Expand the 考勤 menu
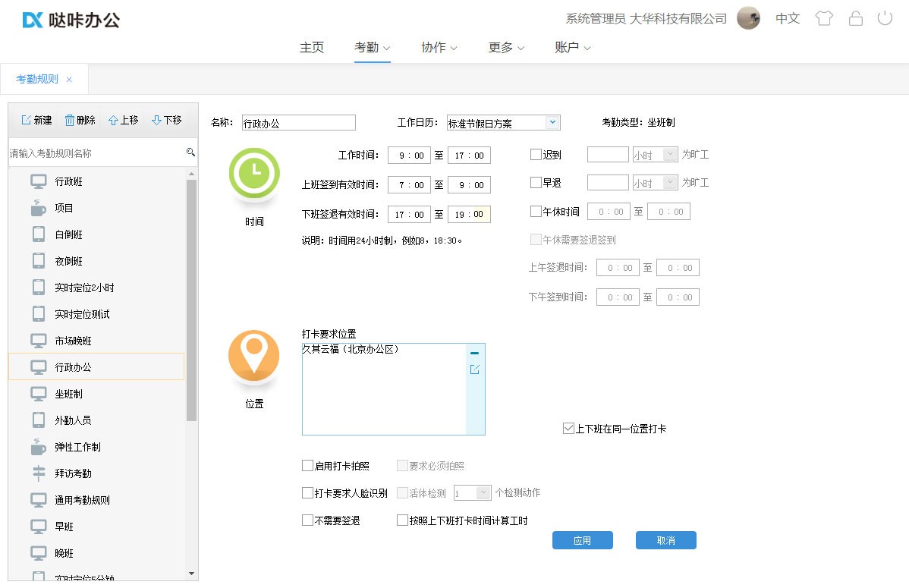Image resolution: width=909 pixels, height=588 pixels. 372,48
